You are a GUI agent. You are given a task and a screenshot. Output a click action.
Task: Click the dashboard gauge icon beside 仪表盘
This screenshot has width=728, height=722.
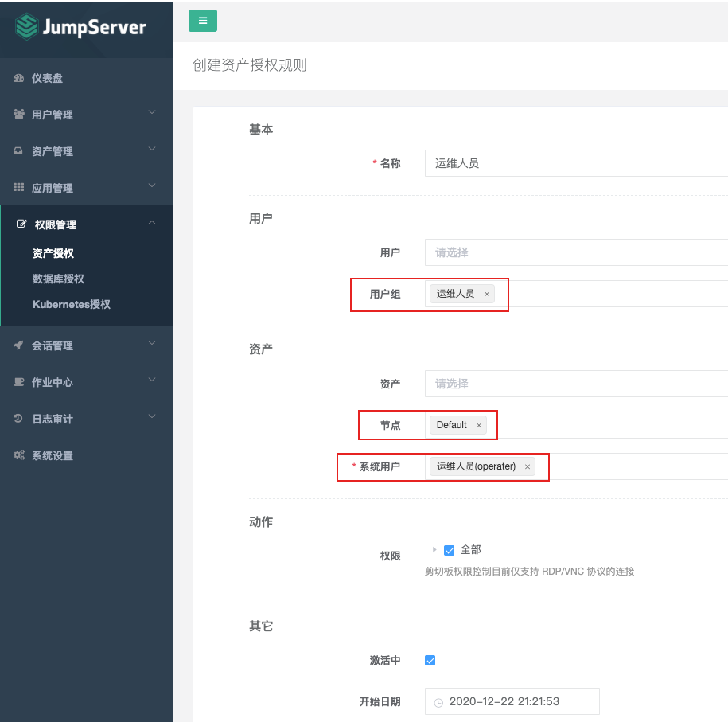tap(18, 78)
